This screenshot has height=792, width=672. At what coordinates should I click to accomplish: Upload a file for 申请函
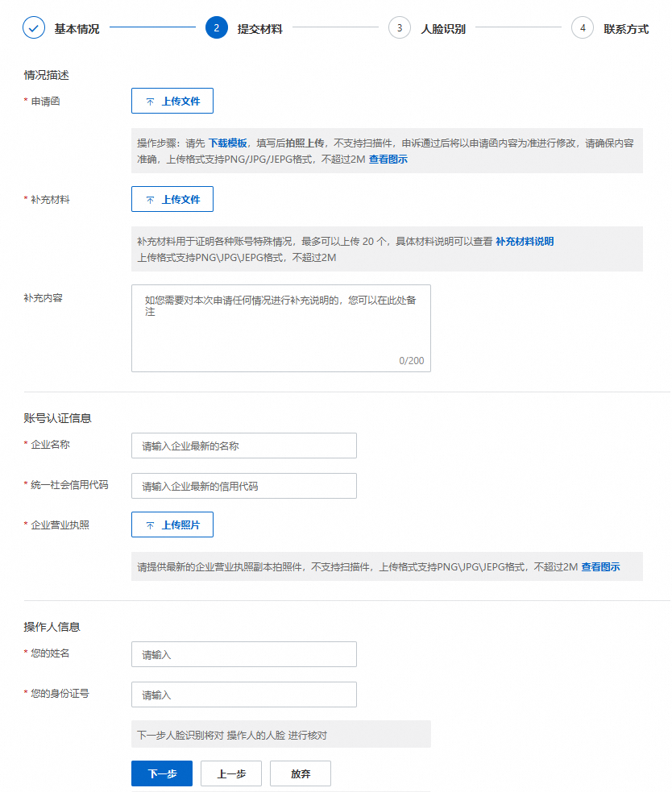pos(172,101)
